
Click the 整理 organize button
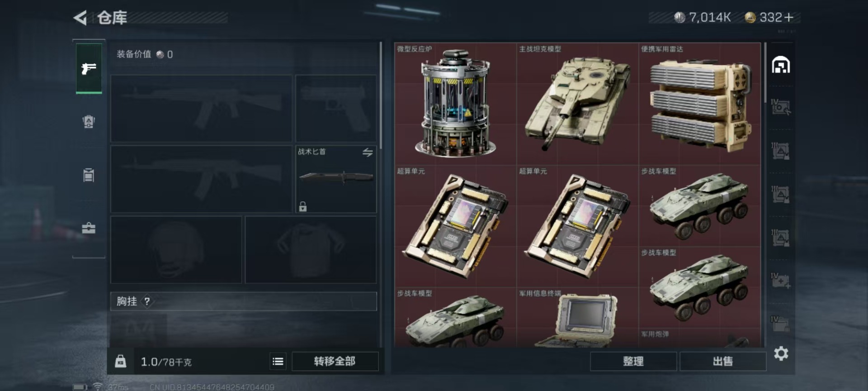(x=633, y=361)
